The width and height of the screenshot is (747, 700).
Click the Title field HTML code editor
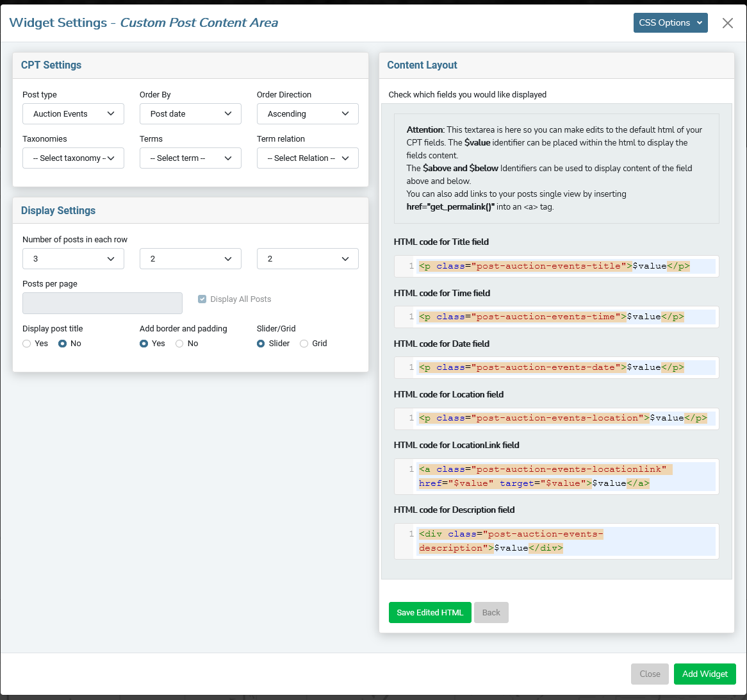pos(557,266)
